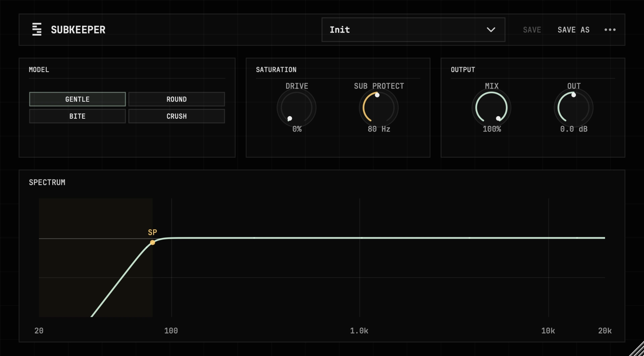Image resolution: width=644 pixels, height=356 pixels.
Task: Click the 80 Hz value readout
Action: (379, 129)
